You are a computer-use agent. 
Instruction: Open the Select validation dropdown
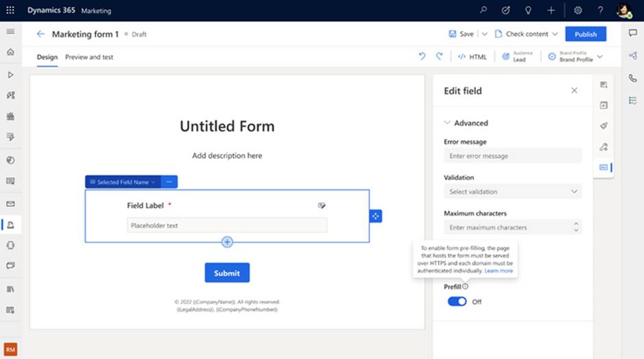pos(512,192)
